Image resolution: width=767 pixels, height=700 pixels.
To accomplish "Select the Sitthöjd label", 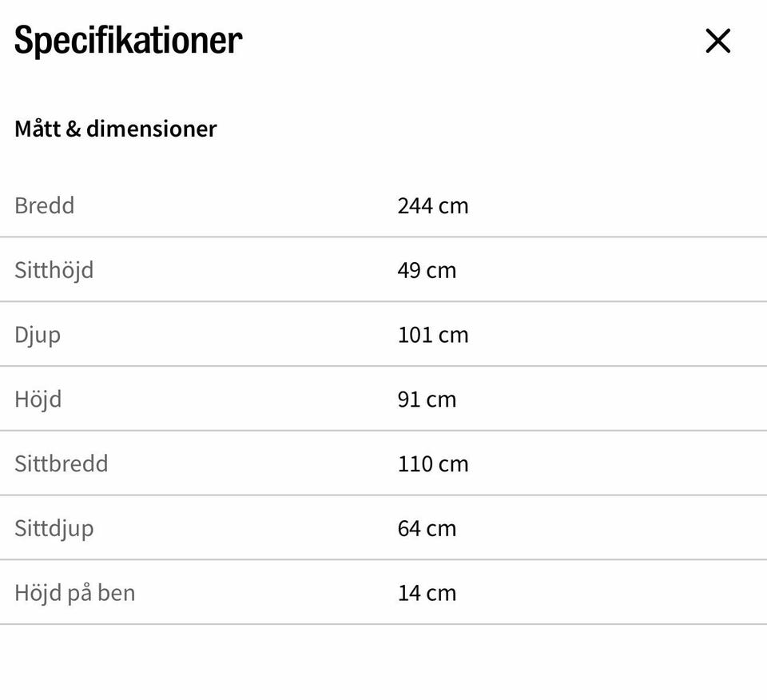I will coord(54,270).
